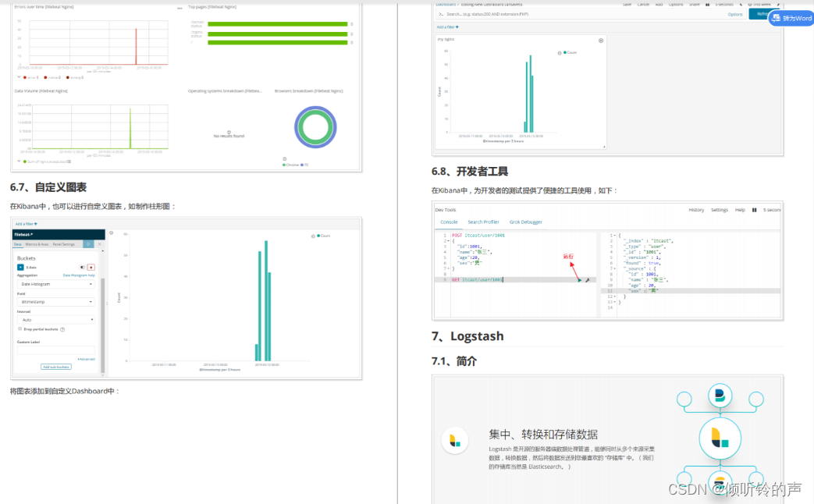Click the heading 6.7、自定义图表

[x=48, y=187]
